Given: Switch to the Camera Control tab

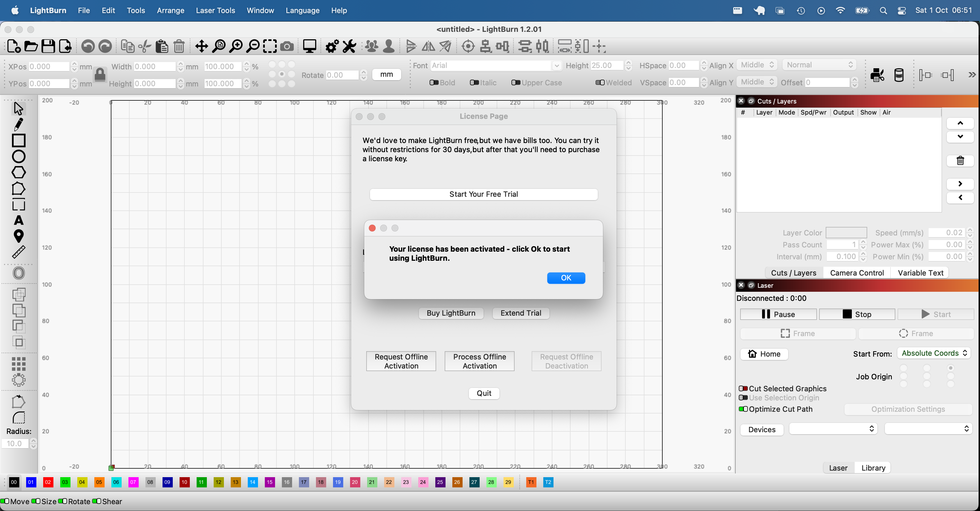Looking at the screenshot, I should click(857, 273).
